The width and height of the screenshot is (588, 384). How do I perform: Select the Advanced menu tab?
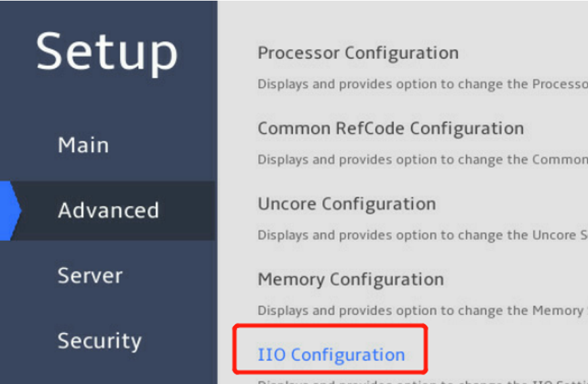[109, 210]
